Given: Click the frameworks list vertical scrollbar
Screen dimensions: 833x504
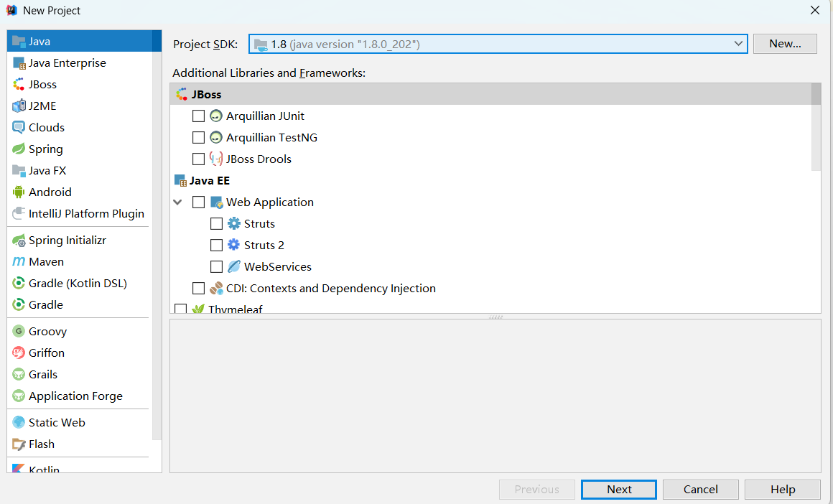Looking at the screenshot, I should click(816, 128).
